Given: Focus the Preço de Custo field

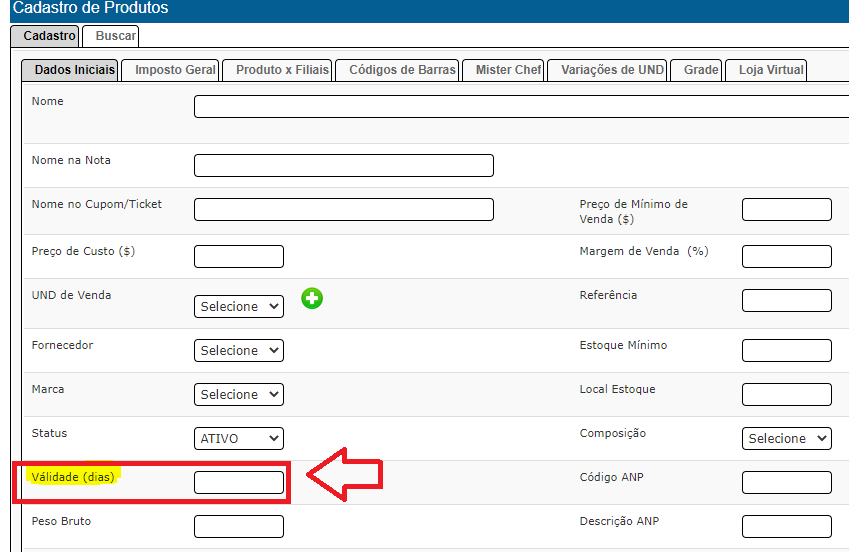Looking at the screenshot, I should pos(239,256).
